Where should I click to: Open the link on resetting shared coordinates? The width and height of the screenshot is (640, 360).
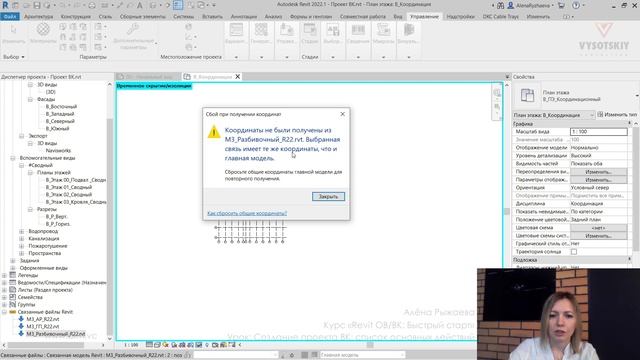click(x=247, y=213)
